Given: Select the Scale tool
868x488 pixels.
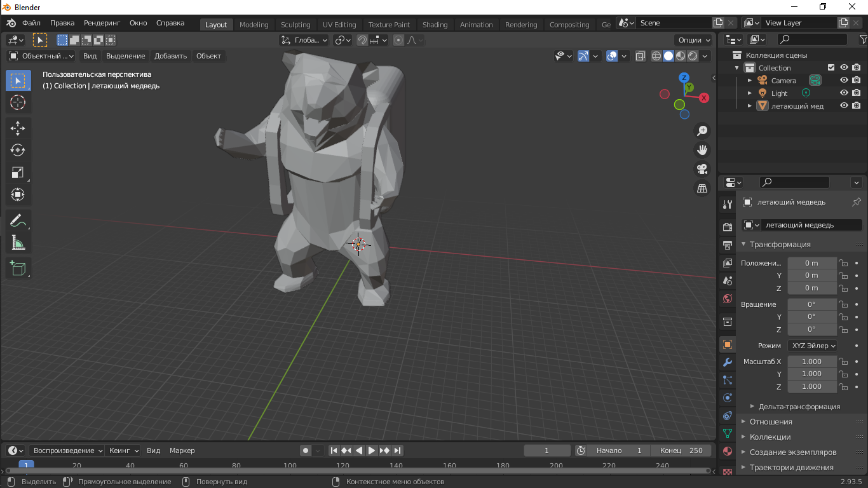Looking at the screenshot, I should click(x=18, y=172).
